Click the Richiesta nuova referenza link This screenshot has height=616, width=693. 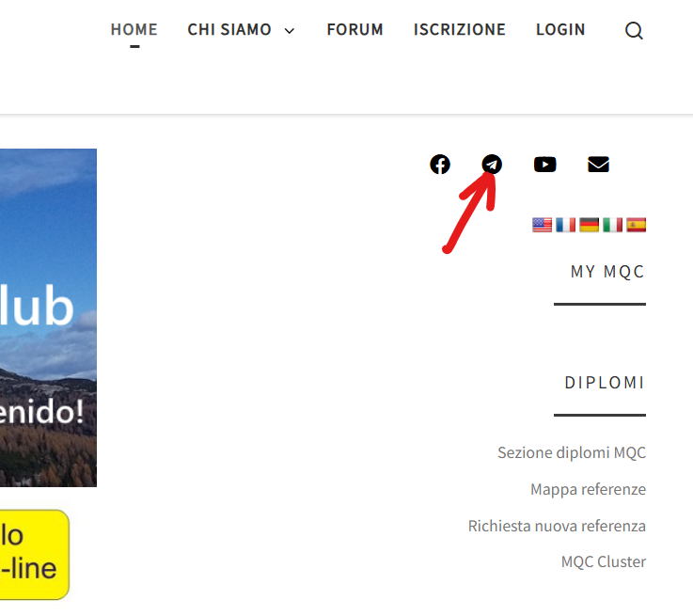557,526
